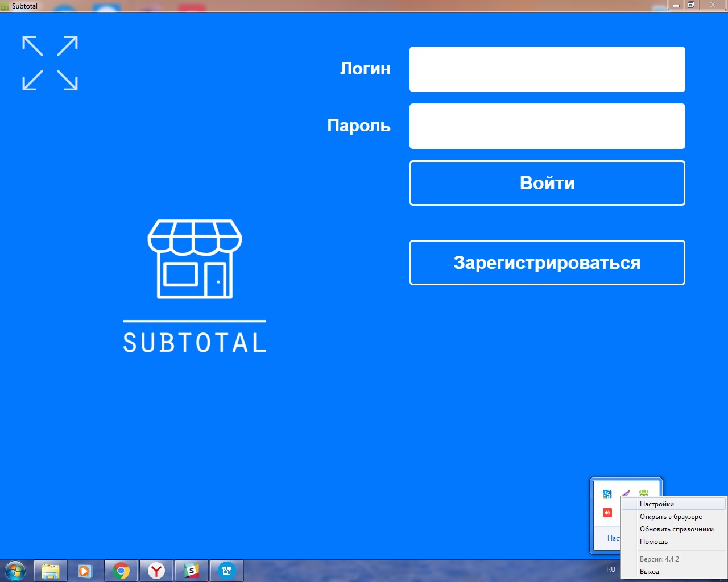This screenshot has height=582, width=728.
Task: Click inside the Логин input field
Action: click(547, 69)
